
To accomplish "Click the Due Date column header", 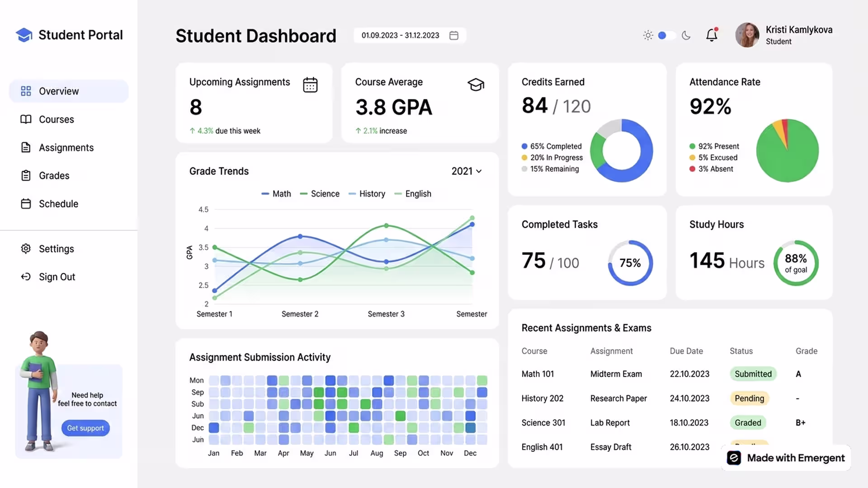I will tap(686, 351).
